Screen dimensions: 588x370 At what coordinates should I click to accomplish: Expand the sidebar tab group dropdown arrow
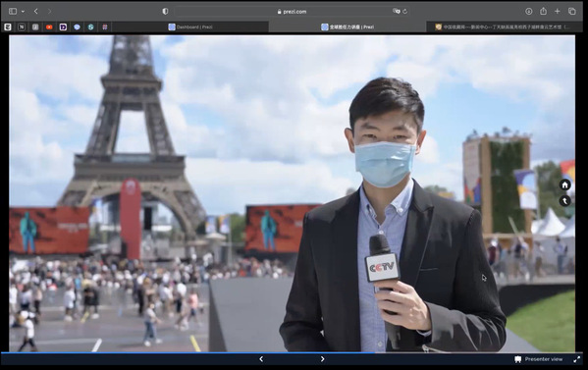pyautogui.click(x=23, y=12)
